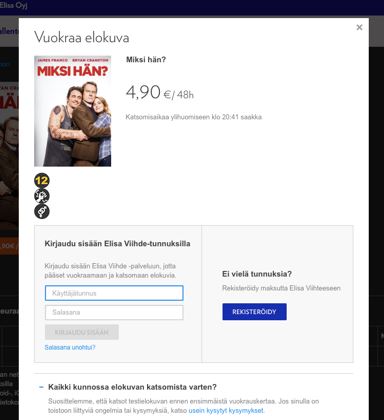This screenshot has height=420, width=384.
Task: Click the substance use content warning icon
Action: coord(42,196)
